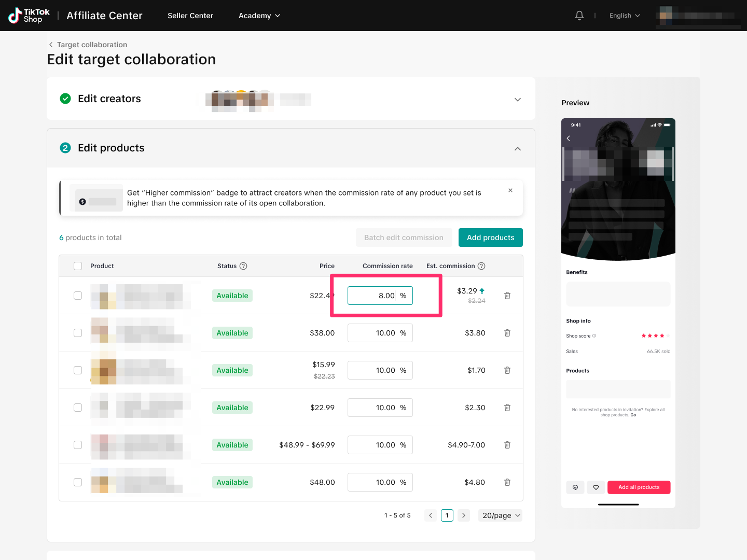
Task: Collapse the Edit products section
Action: point(517,149)
